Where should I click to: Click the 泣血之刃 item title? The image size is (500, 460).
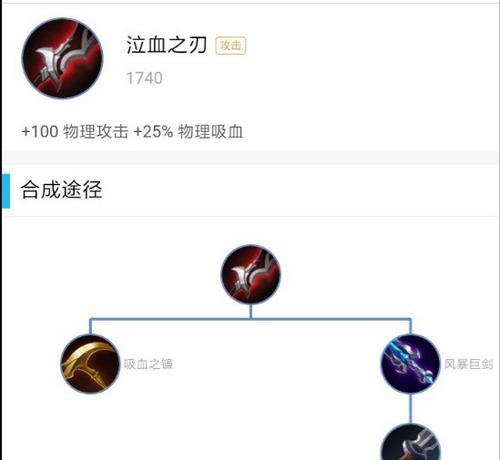tap(167, 45)
